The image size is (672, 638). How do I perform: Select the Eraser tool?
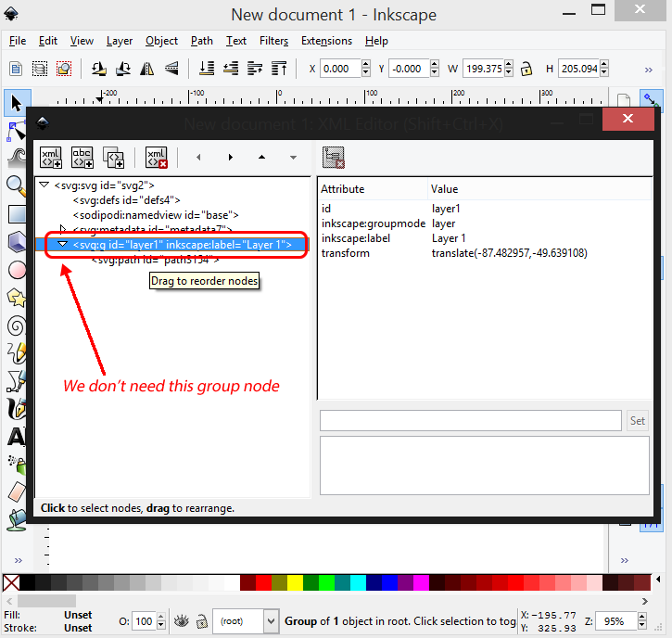[17, 491]
